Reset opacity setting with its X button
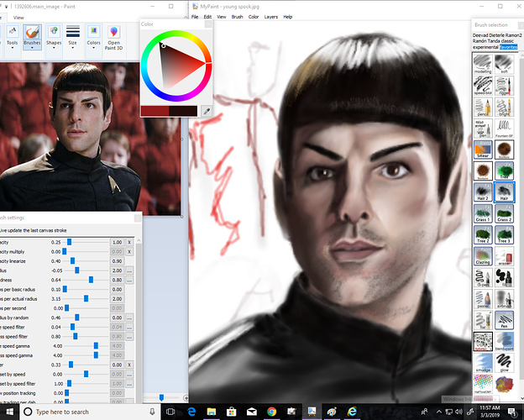The image size is (524, 420). pos(129,242)
